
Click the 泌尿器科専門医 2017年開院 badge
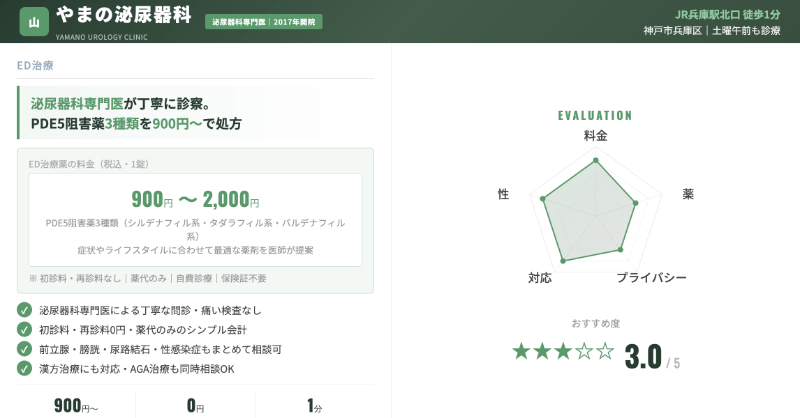pyautogui.click(x=264, y=21)
